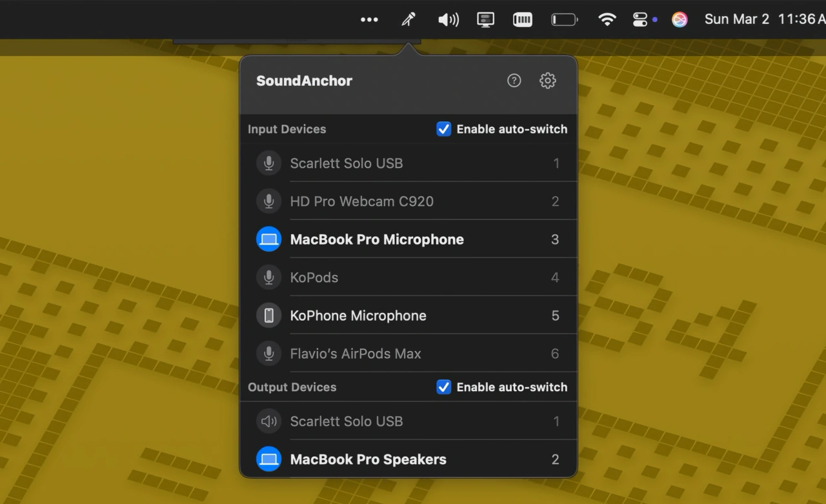This screenshot has height=504, width=826.
Task: Click the laptop icon beside MacBook Pro Speakers
Action: [268, 459]
